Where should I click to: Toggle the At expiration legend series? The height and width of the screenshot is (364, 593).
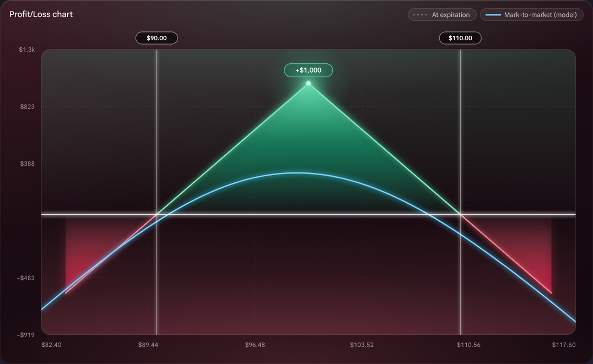pos(442,15)
